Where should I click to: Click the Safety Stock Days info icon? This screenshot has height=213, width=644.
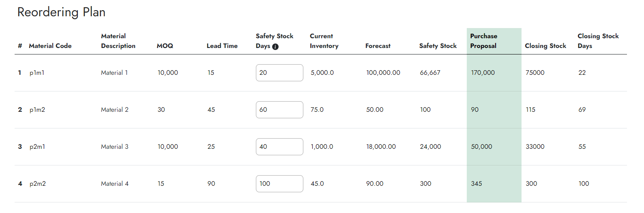point(275,47)
